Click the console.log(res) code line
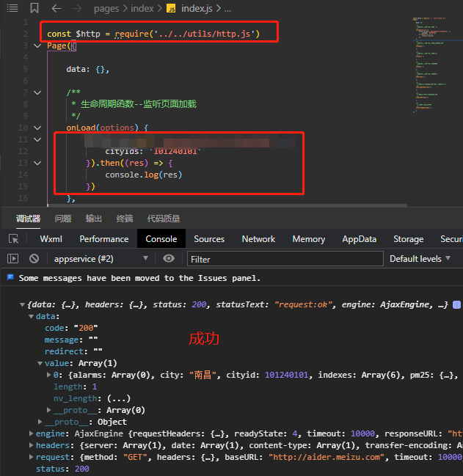The image size is (463, 476). coord(143,175)
